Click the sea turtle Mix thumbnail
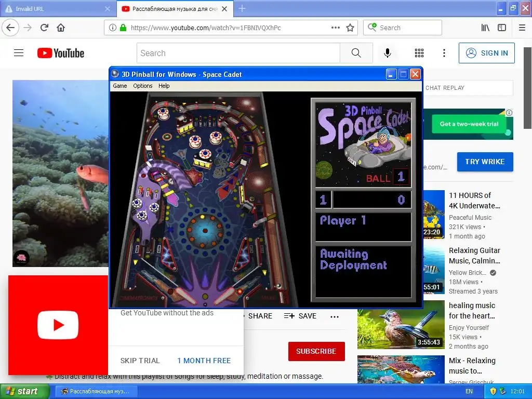This screenshot has height=399, width=532. point(401,369)
